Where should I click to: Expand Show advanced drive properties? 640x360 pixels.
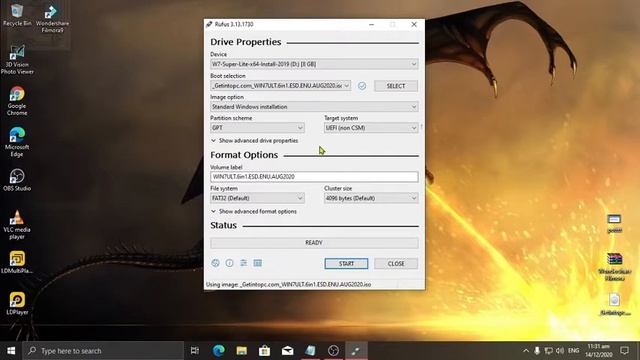255,140
